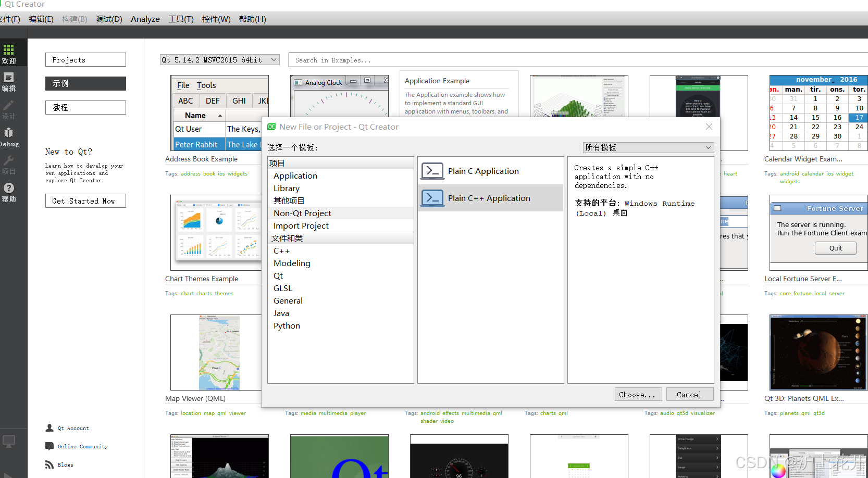Click the Qt Account person icon
This screenshot has width=868, height=478.
point(49,428)
